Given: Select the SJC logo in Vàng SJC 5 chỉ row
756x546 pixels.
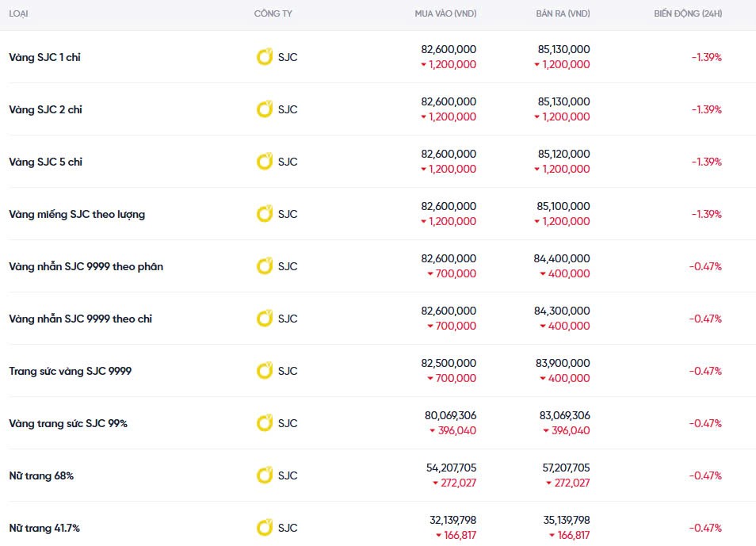Looking at the screenshot, I should coord(265,162).
